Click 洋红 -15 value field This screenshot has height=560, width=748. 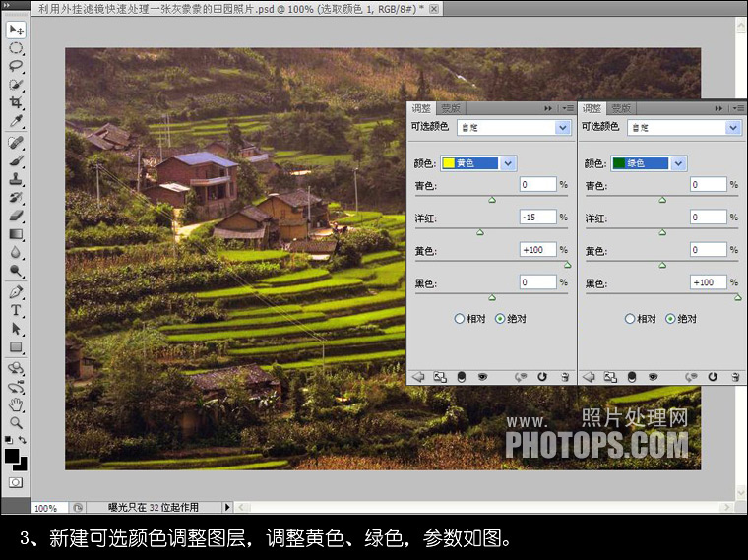(x=538, y=218)
